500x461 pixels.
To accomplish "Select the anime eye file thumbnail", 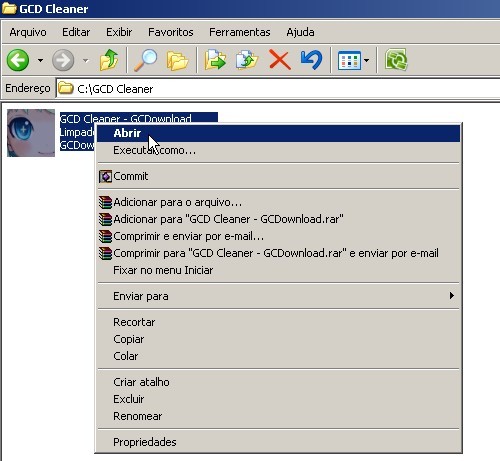I will [31, 133].
